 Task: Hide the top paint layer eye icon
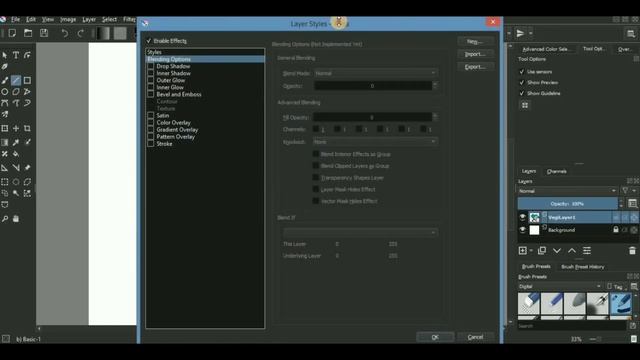click(x=522, y=217)
